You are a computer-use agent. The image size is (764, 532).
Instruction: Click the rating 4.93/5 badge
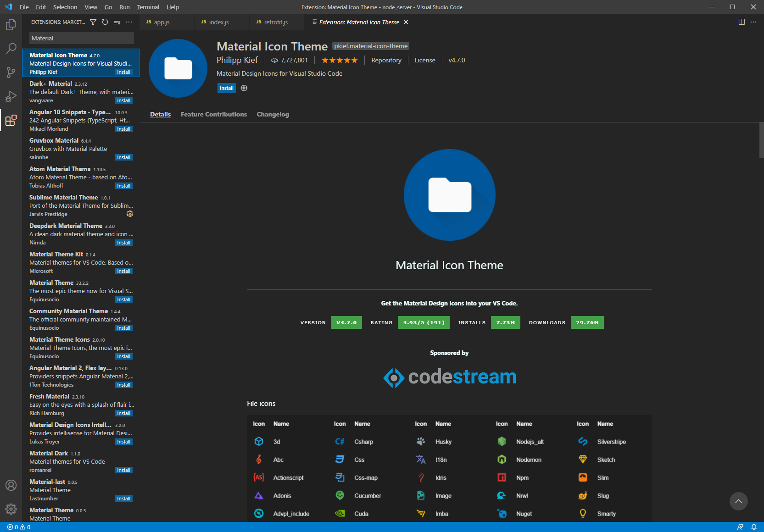424,322
